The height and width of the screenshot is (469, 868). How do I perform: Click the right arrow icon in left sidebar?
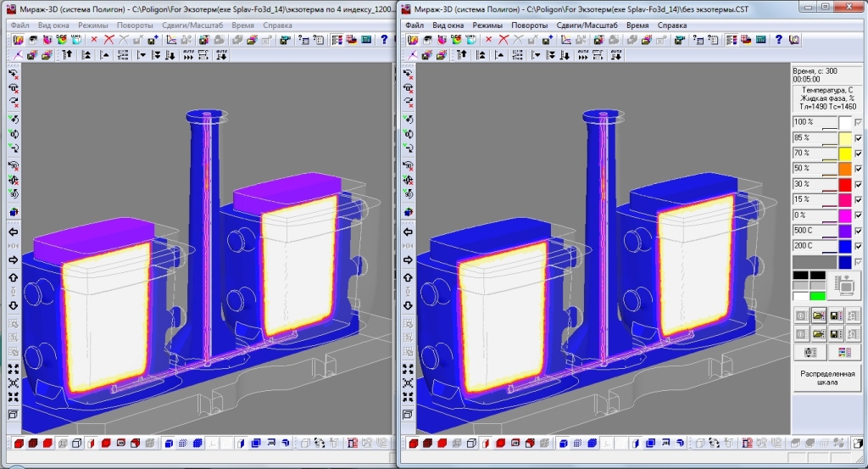(x=14, y=260)
